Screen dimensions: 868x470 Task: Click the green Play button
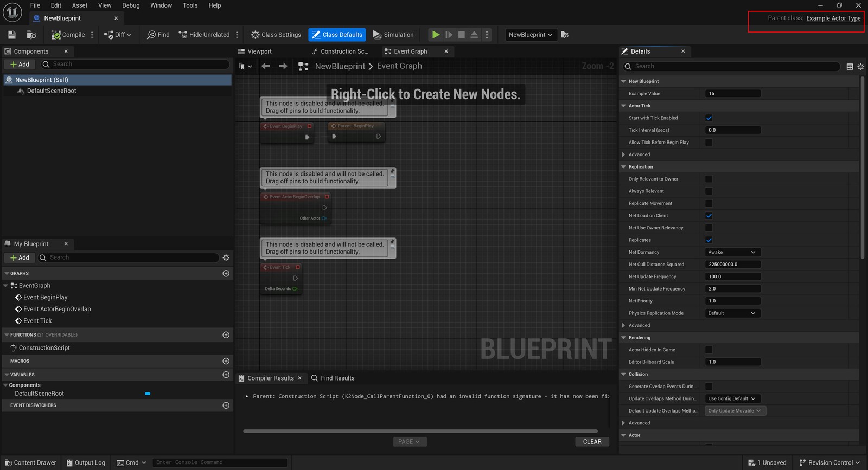436,35
